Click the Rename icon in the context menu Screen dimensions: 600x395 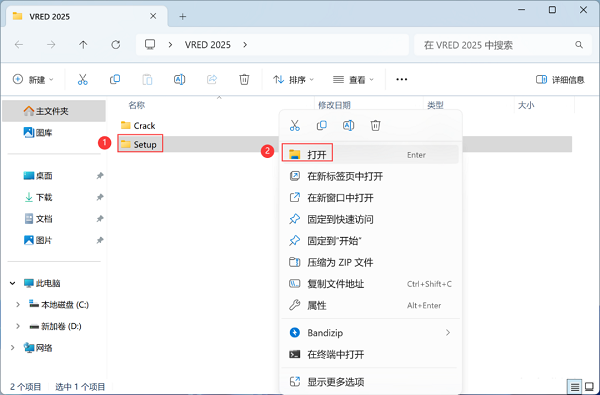[x=348, y=126]
